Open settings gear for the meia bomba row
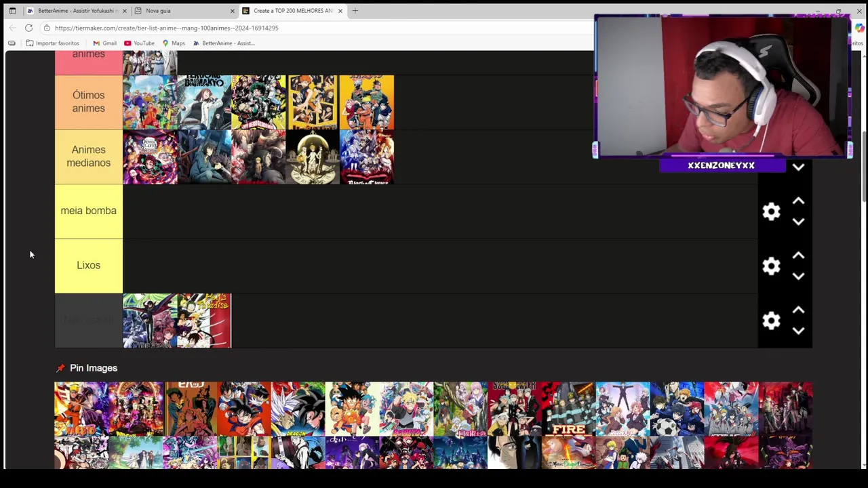The width and height of the screenshot is (868, 488). [771, 211]
